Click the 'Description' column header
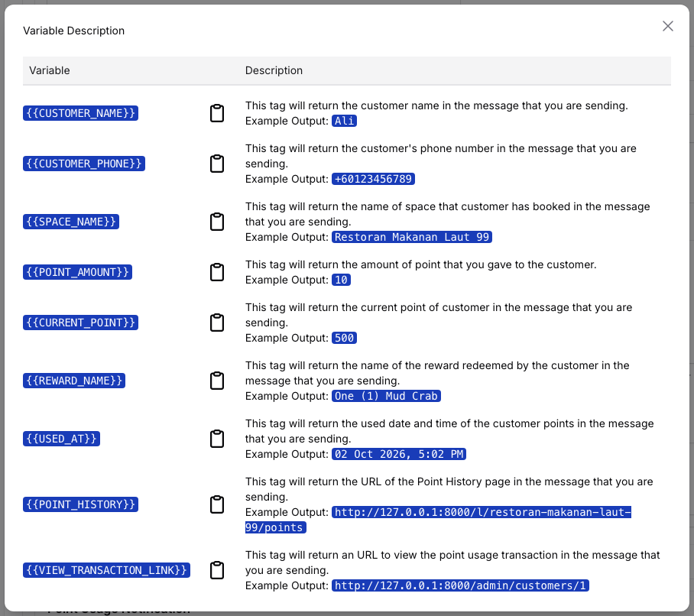 (x=274, y=70)
